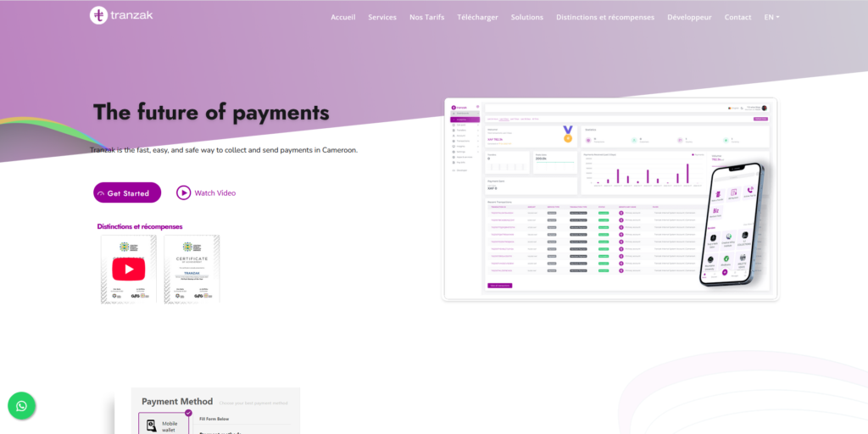Open the Services menu item

382,17
